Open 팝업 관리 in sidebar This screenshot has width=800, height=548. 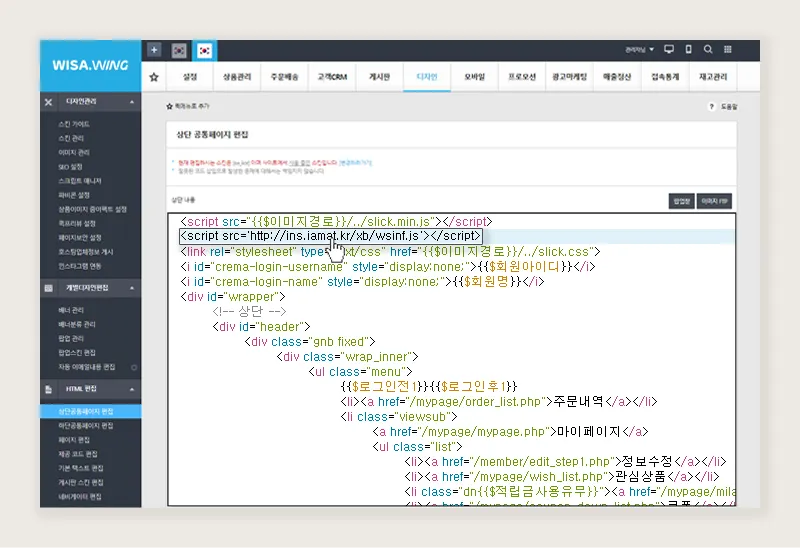(x=71, y=339)
